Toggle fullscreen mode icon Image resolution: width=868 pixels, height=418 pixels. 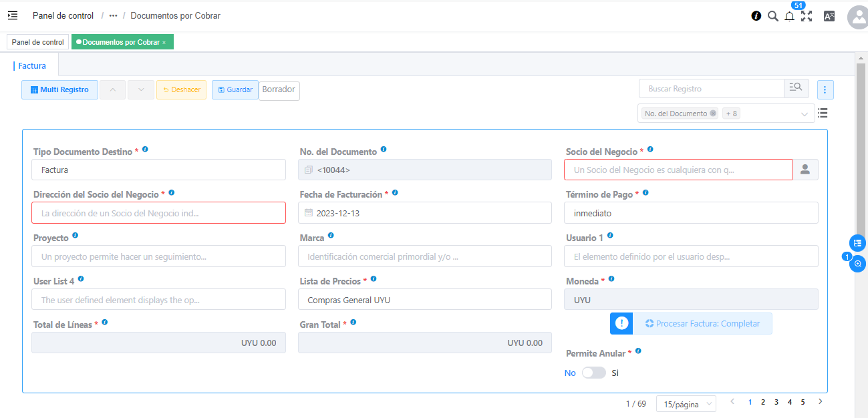tap(807, 16)
